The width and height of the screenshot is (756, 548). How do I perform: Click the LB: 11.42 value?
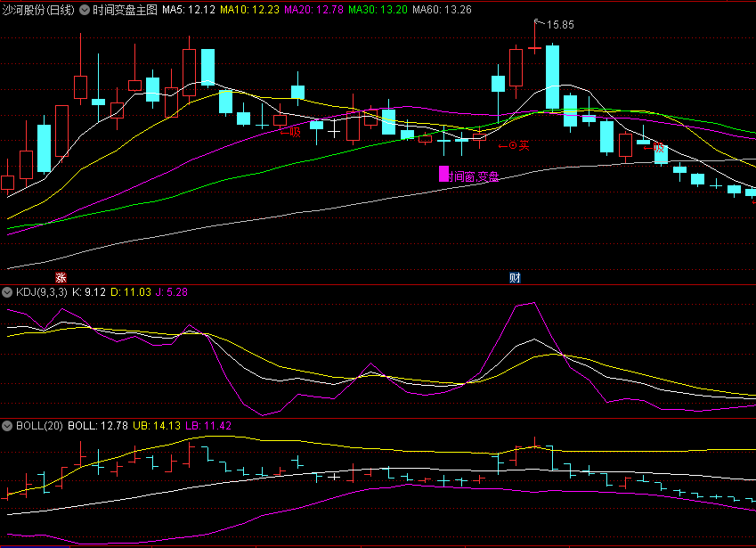pyautogui.click(x=208, y=425)
